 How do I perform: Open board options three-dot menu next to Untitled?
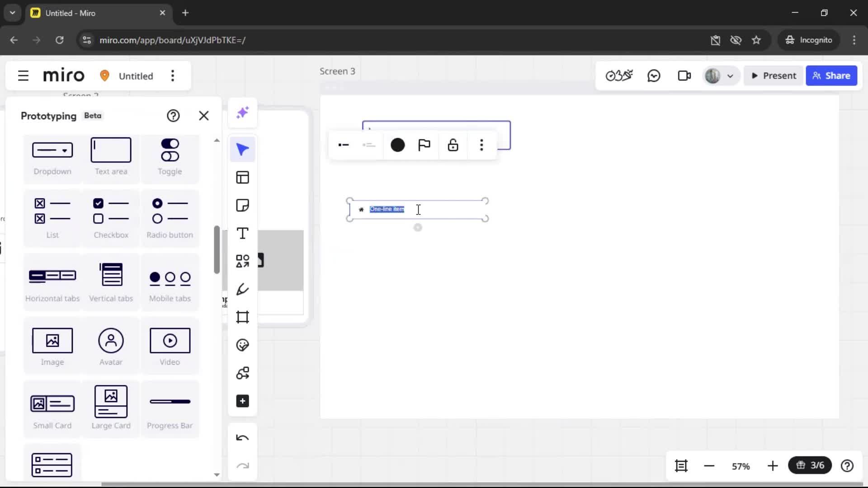point(173,75)
